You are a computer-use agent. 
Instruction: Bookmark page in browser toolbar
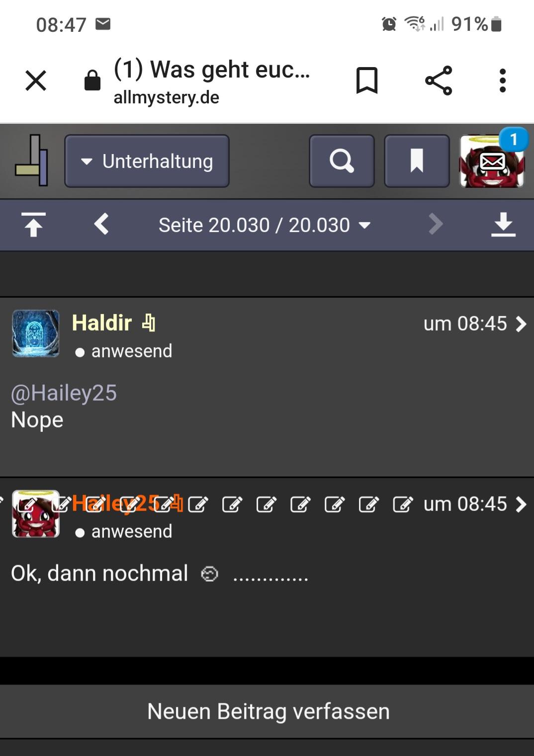point(367,81)
